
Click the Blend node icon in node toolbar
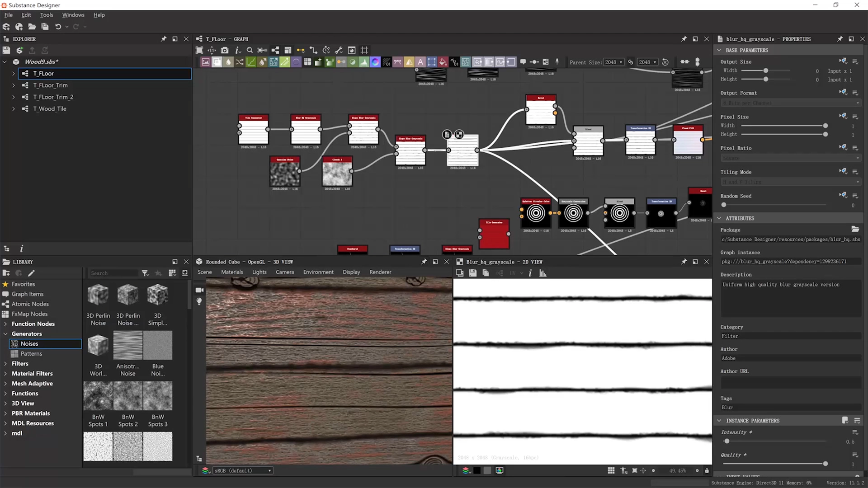(x=217, y=62)
